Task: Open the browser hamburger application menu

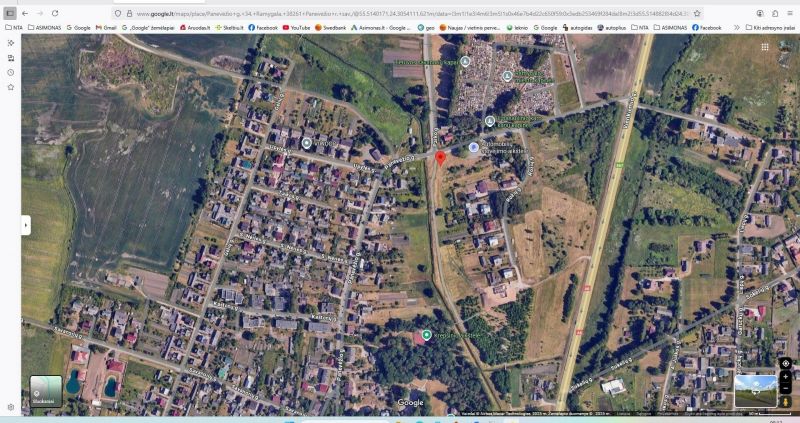Action: pyautogui.click(x=790, y=13)
